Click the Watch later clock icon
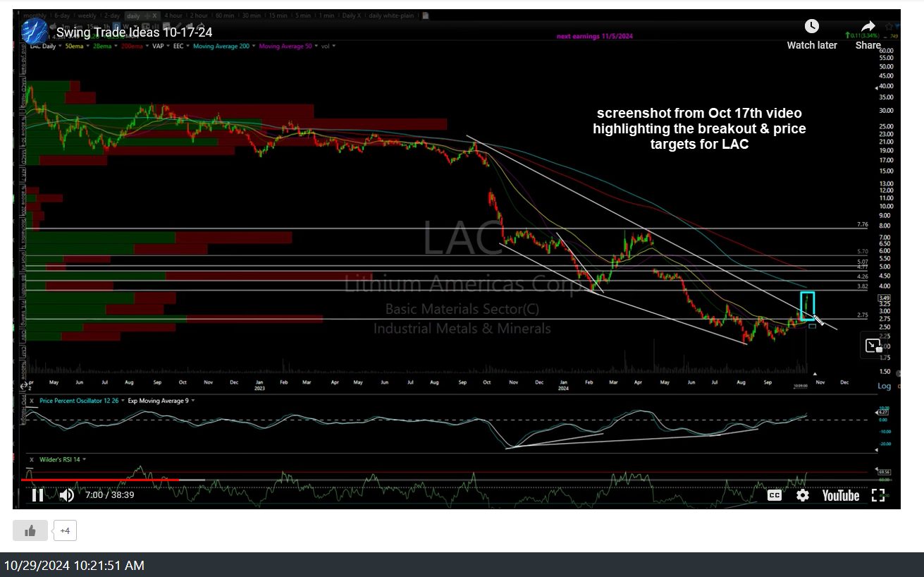Image resolution: width=924 pixels, height=577 pixels. (812, 27)
